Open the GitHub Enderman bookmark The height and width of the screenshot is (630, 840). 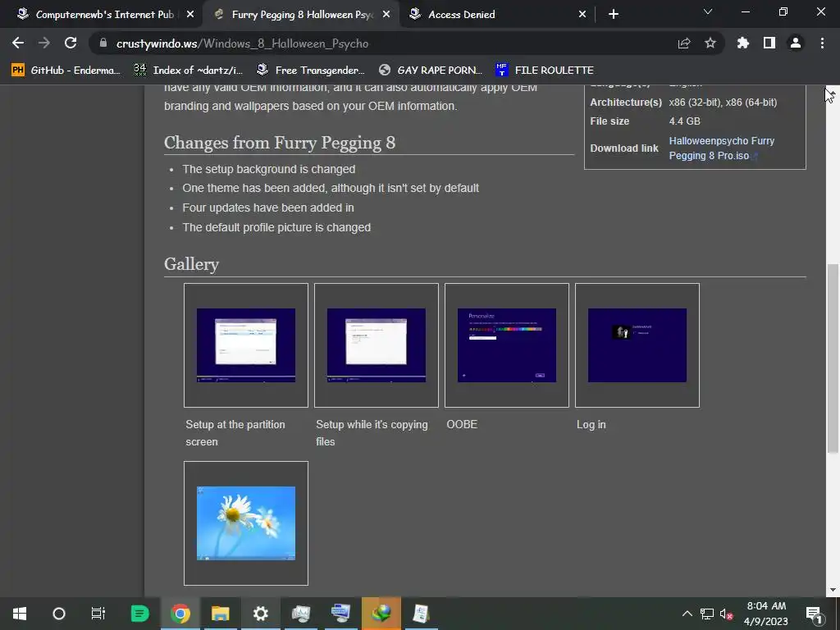pos(66,71)
